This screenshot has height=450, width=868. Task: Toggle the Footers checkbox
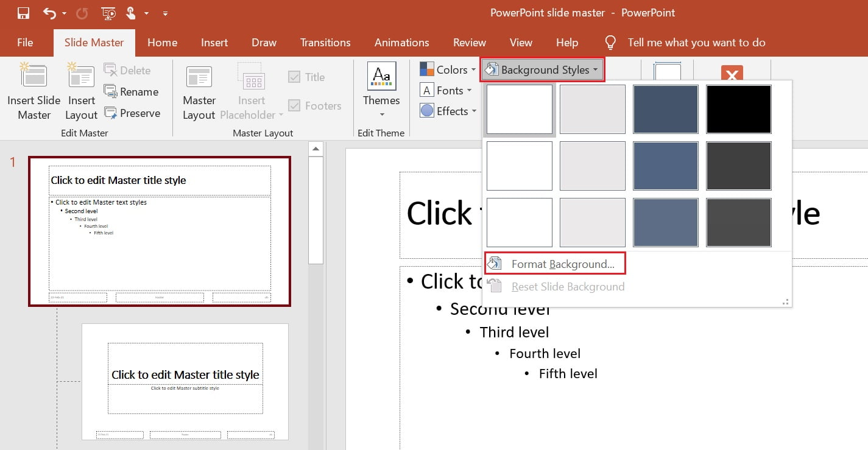point(294,105)
